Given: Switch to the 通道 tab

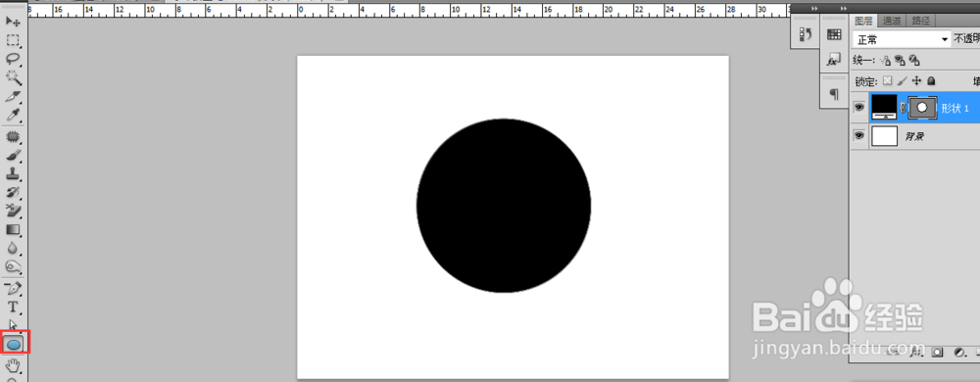Looking at the screenshot, I should pos(892,21).
